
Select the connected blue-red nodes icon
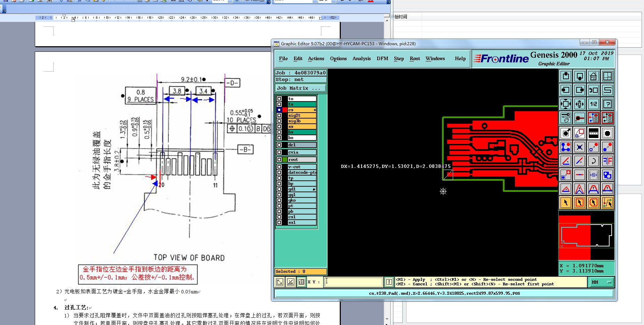566,147
